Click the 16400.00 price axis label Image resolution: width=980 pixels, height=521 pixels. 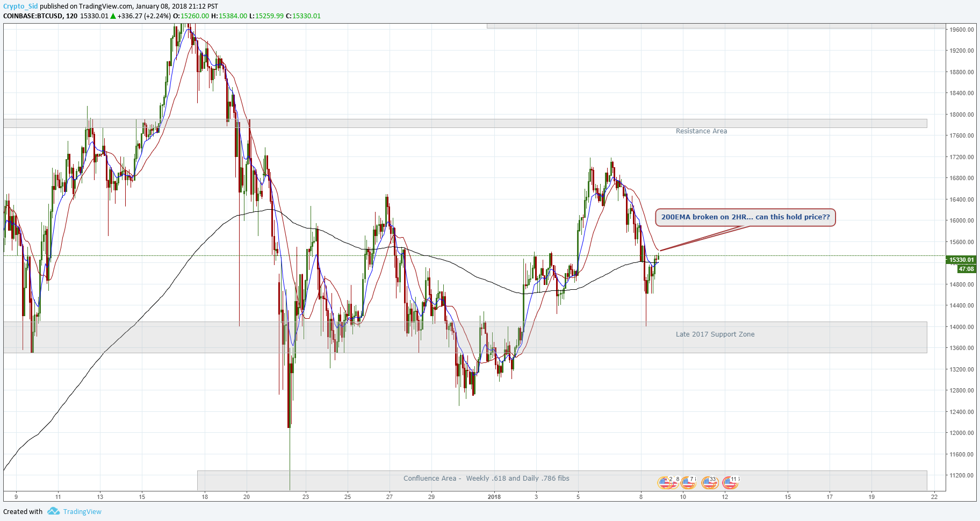pos(962,199)
